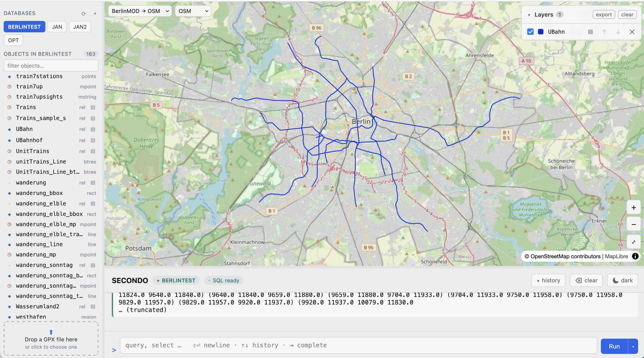
Task: Open the table icon for UBahnhof
Action: pos(93,140)
